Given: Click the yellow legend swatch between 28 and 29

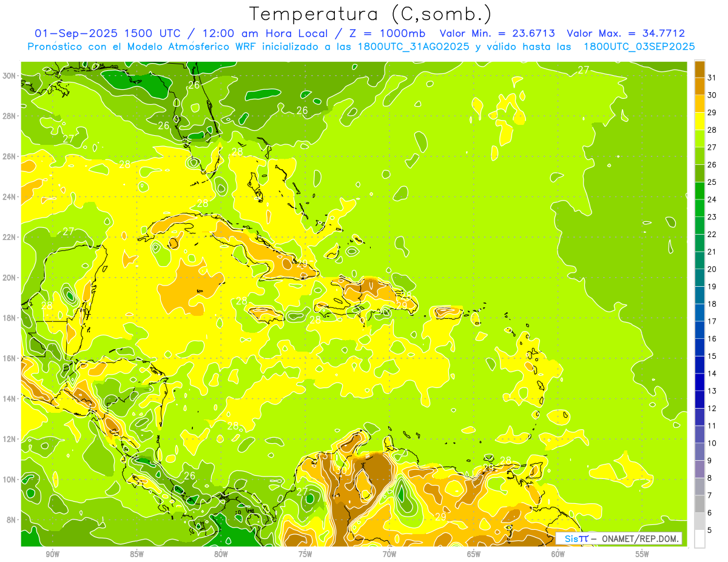Looking at the screenshot, I should pos(699,121).
